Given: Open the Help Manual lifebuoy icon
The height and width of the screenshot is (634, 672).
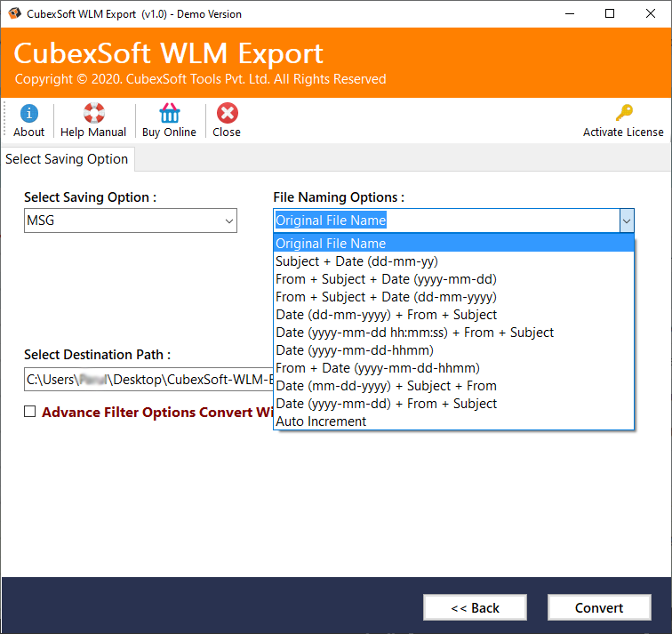Looking at the screenshot, I should (93, 114).
